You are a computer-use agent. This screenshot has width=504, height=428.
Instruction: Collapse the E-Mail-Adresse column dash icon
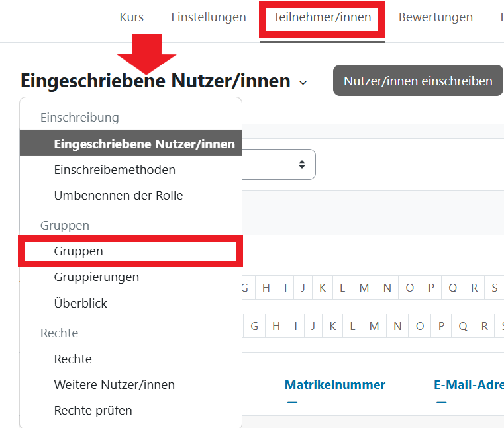441,402
